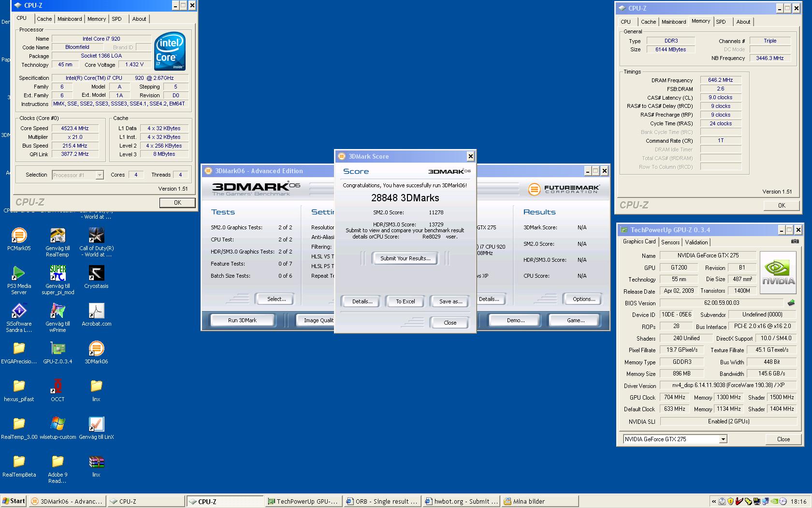The height and width of the screenshot is (508, 812).
Task: Click OK in left CPU-Z window
Action: pos(177,203)
